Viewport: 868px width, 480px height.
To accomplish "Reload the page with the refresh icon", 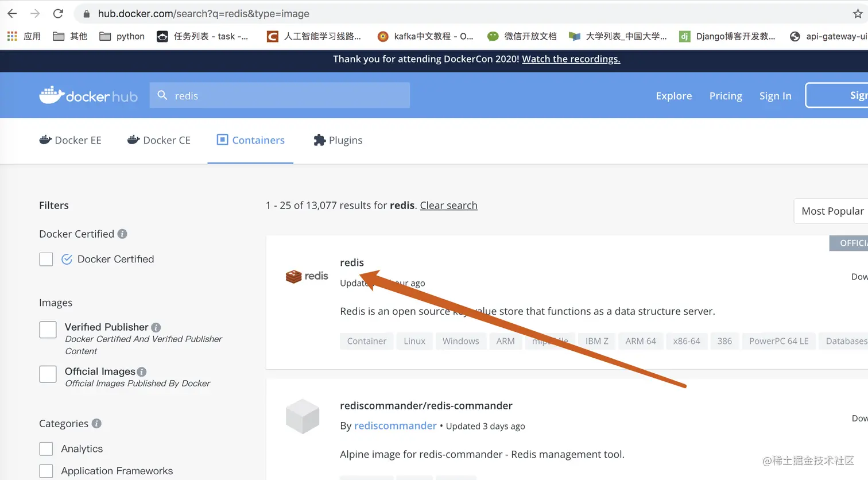I will pos(58,13).
